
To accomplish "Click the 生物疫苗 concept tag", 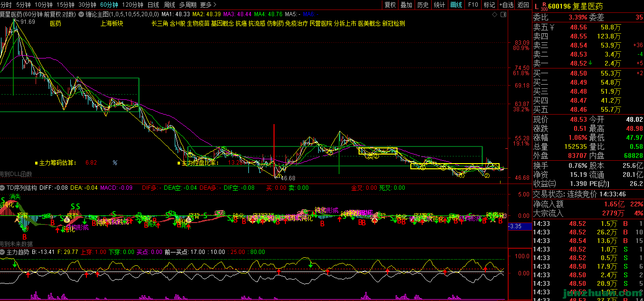I will point(199,23).
